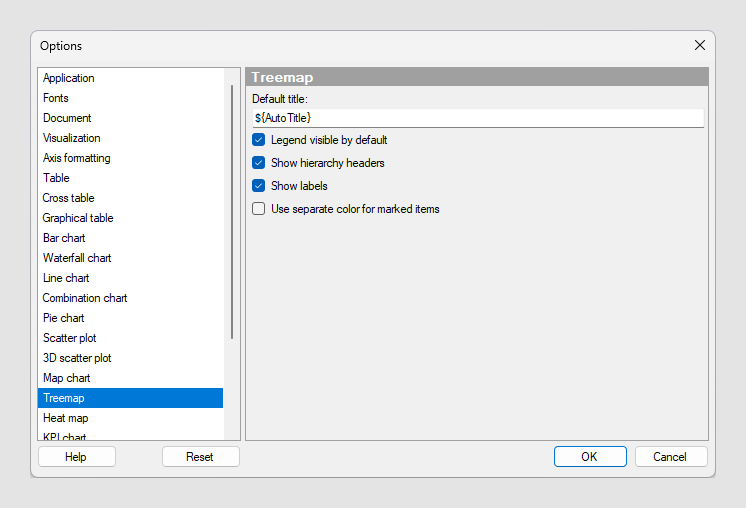Open Help for the options
This screenshot has height=508, width=746.
click(x=76, y=457)
